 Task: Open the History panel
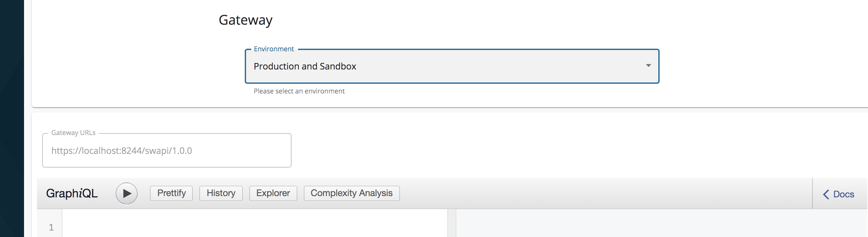(220, 193)
